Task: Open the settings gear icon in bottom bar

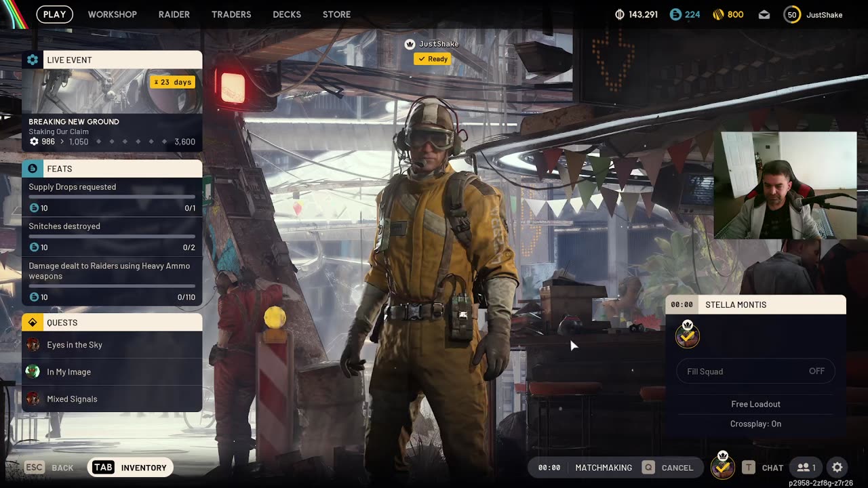Action: click(837, 468)
